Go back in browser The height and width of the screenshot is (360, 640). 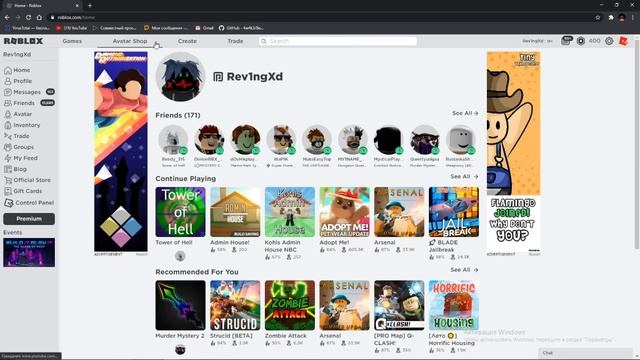(7, 18)
